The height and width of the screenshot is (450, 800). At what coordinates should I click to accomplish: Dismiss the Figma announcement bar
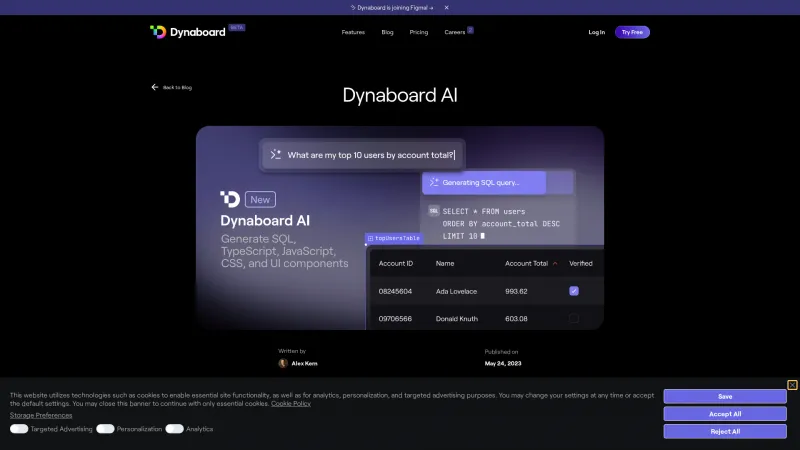(446, 8)
